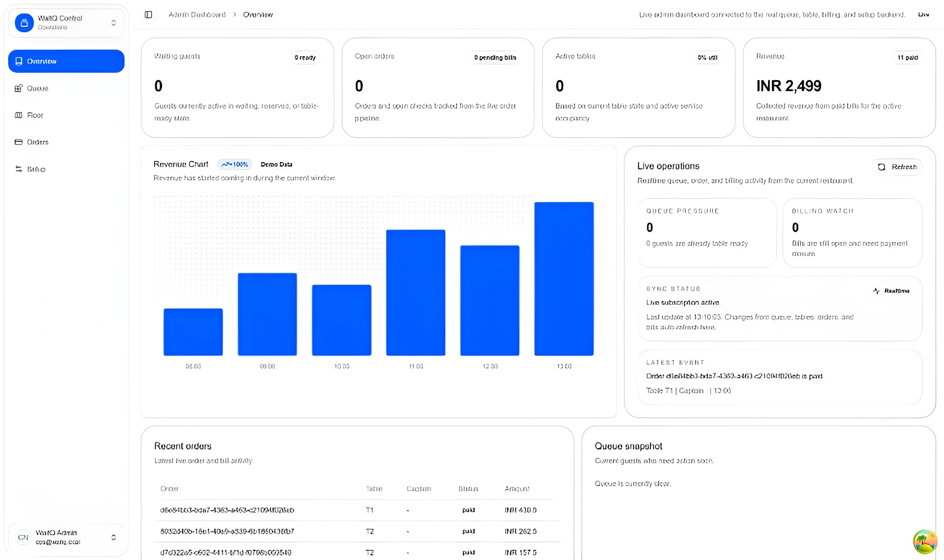This screenshot has height=560, width=944.
Task: Click the Realtime sync status indicator
Action: tap(891, 291)
